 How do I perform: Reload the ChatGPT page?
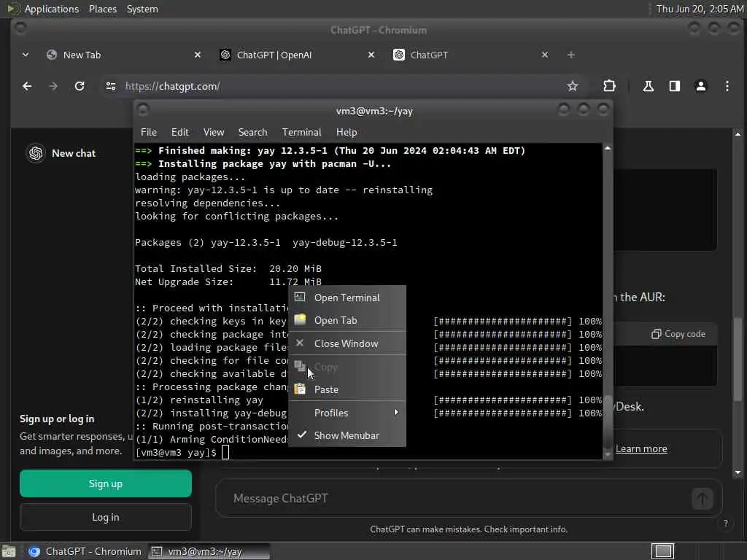(80, 86)
